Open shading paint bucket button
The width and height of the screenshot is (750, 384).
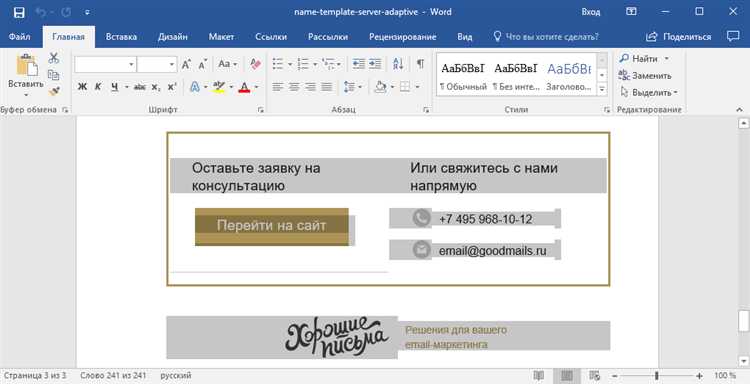380,87
